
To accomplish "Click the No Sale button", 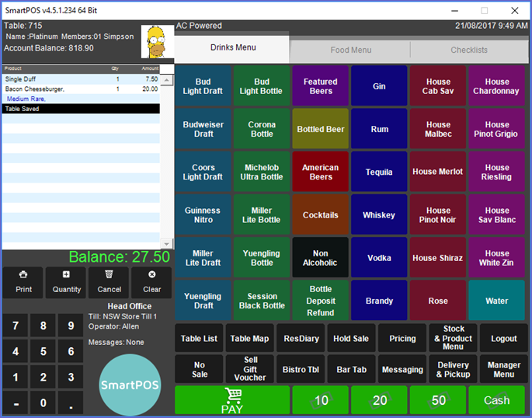I will 199,369.
